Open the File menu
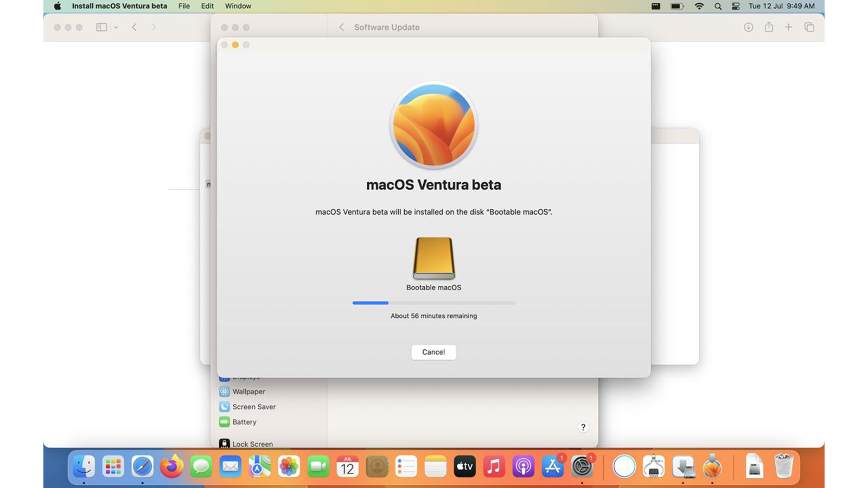868x488 pixels. point(184,6)
